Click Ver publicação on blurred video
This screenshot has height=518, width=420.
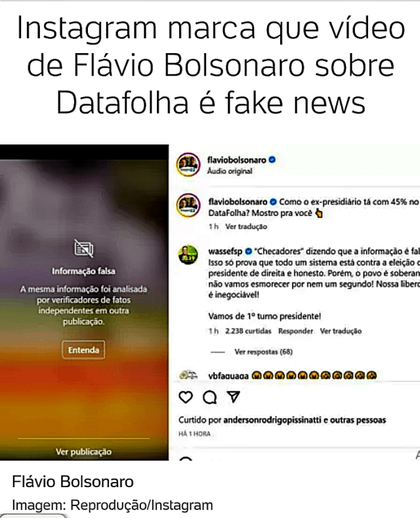tap(83, 452)
